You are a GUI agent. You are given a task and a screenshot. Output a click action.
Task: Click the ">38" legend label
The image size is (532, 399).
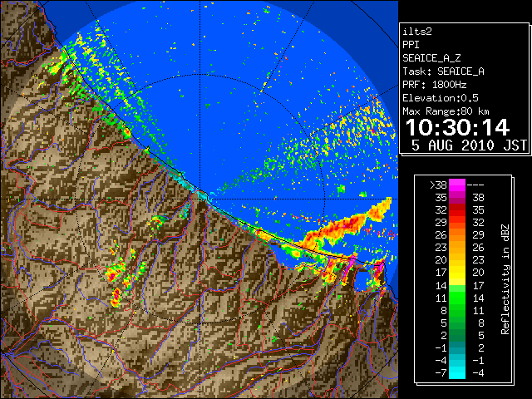[438, 185]
